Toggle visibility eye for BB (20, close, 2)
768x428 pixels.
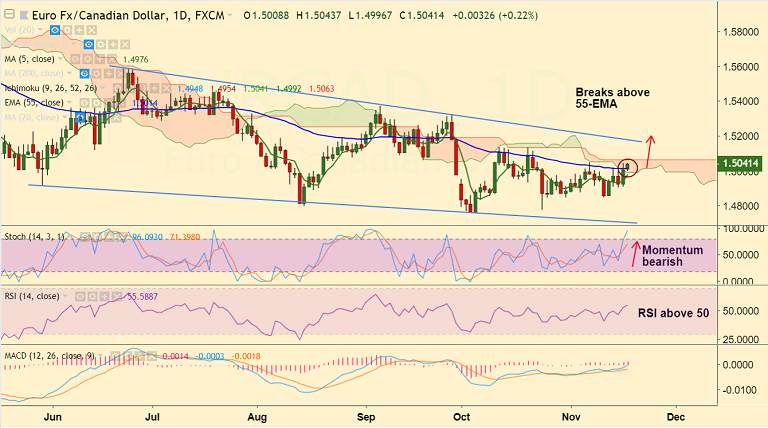click(89, 45)
